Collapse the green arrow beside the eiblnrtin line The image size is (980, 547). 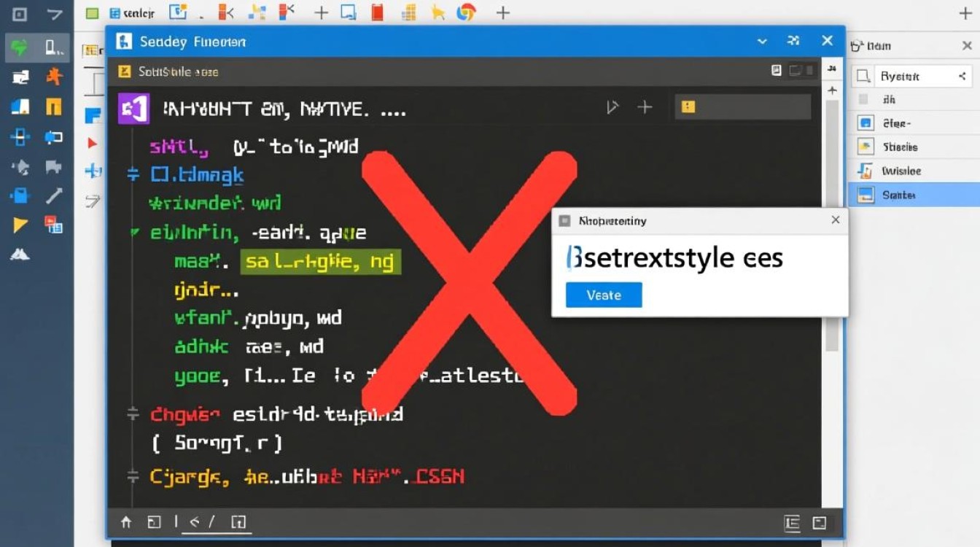click(134, 233)
